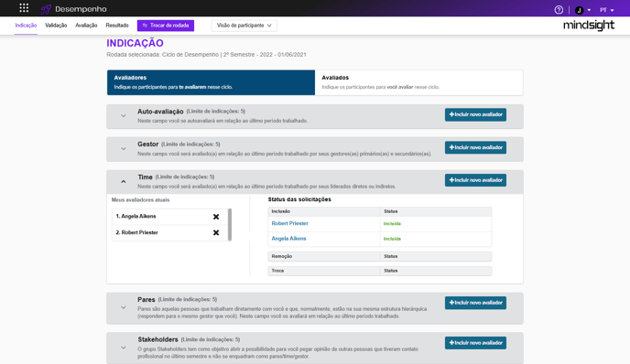
Task: Click the mindsight logo
Action: [x=589, y=26]
